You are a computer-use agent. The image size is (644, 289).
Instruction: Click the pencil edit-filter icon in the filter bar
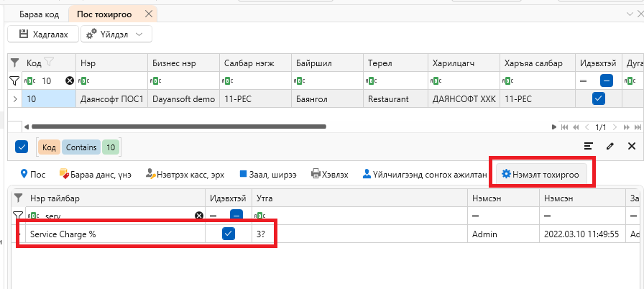pos(610,146)
